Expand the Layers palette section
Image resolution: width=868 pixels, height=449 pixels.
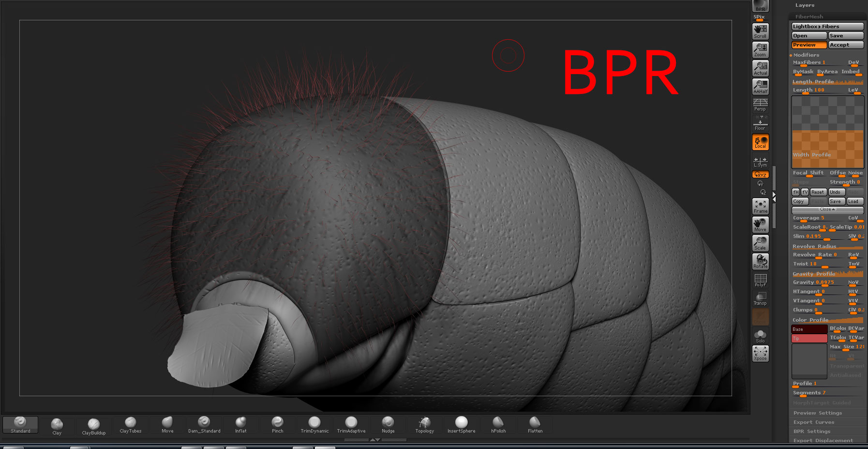click(x=805, y=5)
